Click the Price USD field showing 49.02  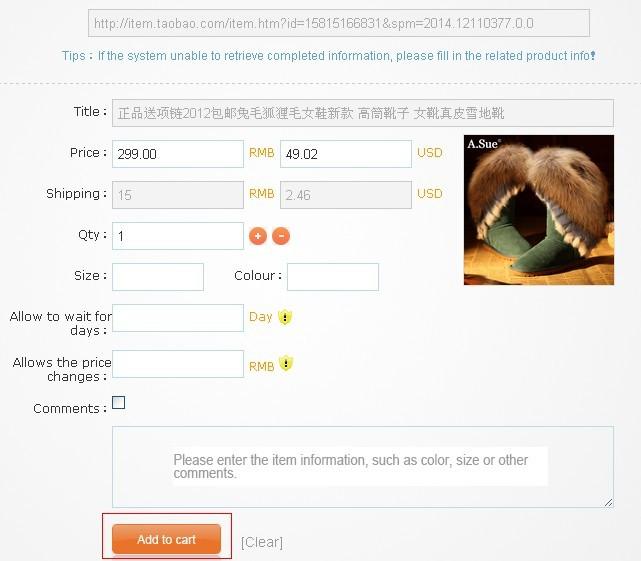coord(346,154)
